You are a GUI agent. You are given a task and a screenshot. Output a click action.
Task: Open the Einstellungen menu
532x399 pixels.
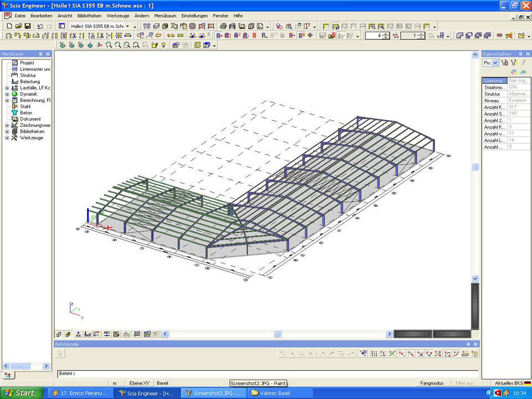(195, 16)
